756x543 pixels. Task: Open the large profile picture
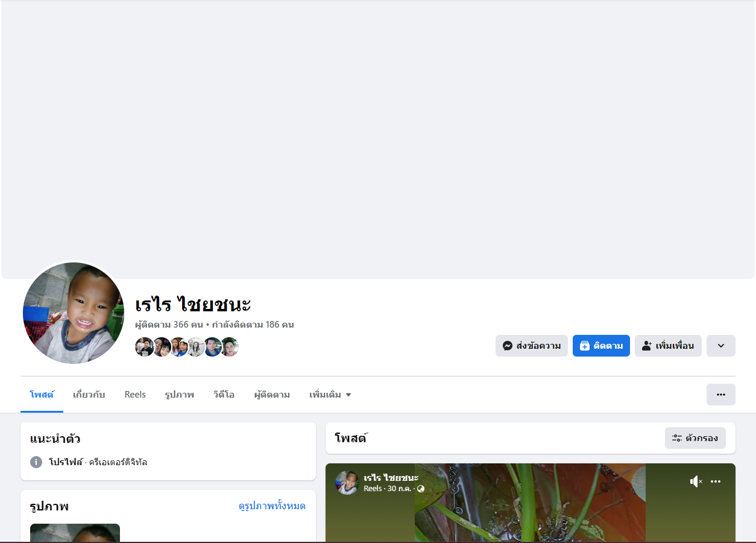pos(74,313)
